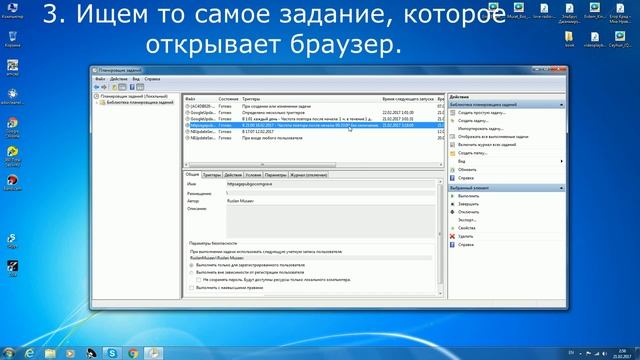Select task row 'При входе любого пользователя'

(313, 138)
